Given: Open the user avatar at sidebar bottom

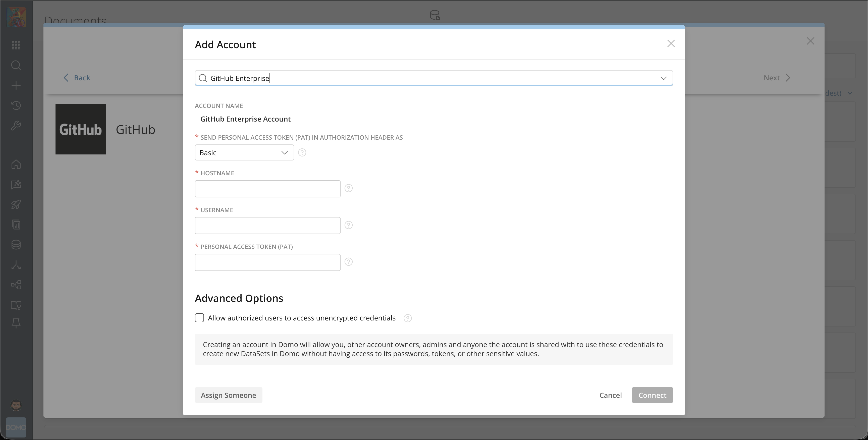Looking at the screenshot, I should (16, 405).
